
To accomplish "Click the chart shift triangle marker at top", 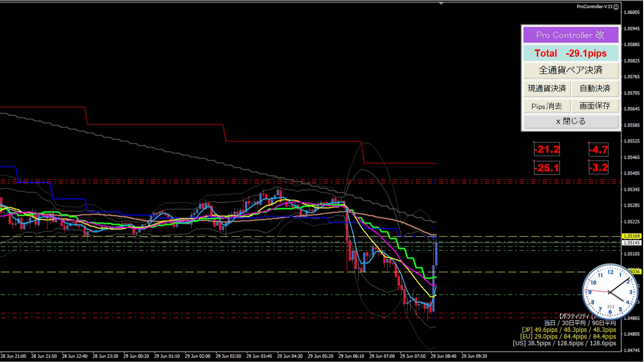I will click(441, 3).
